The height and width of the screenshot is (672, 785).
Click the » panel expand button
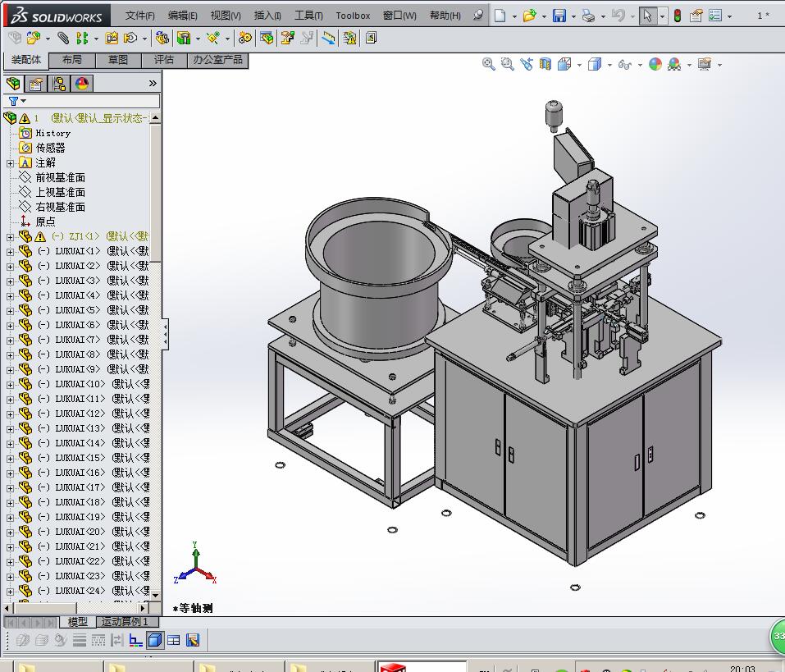pyautogui.click(x=153, y=83)
